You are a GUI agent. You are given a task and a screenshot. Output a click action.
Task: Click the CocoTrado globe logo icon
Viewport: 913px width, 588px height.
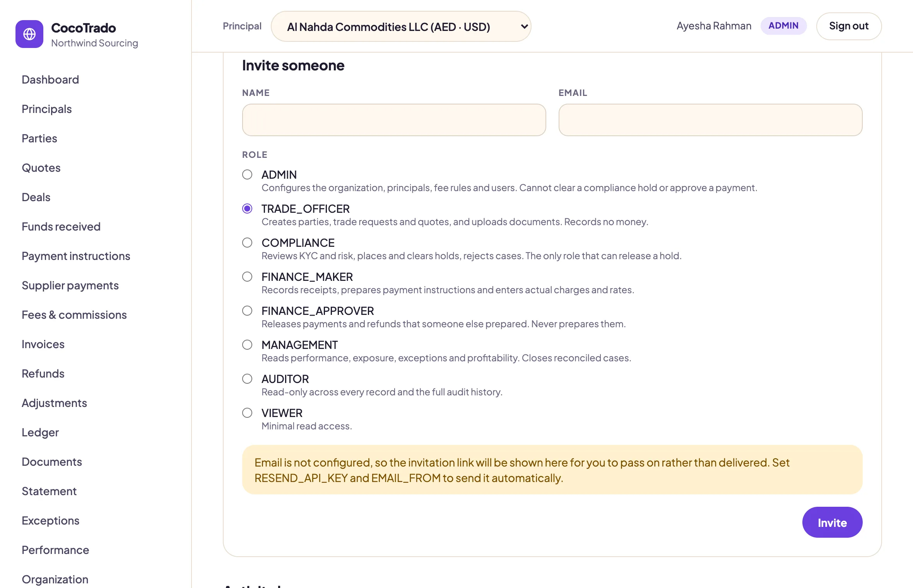coord(29,34)
